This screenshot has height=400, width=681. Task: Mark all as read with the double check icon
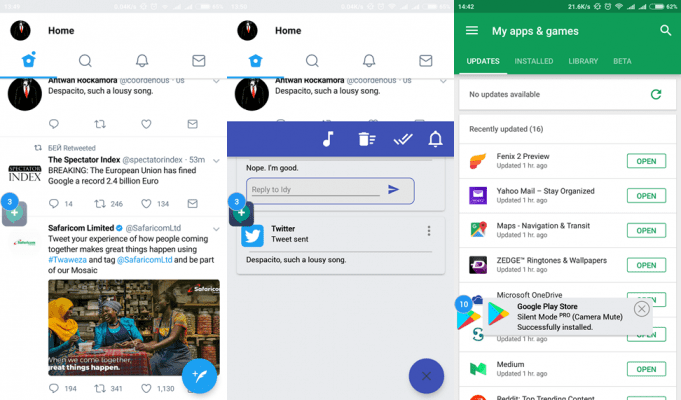point(403,139)
